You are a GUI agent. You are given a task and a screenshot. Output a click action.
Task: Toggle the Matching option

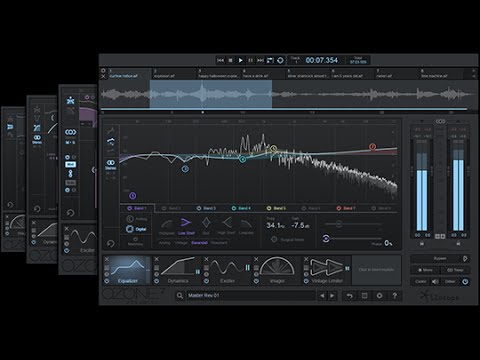tap(135, 242)
